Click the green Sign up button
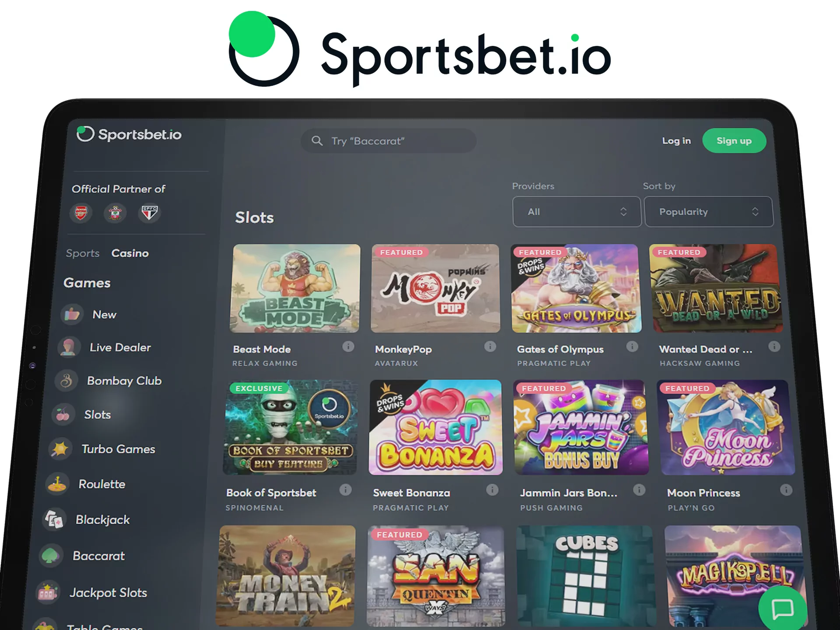Image resolution: width=840 pixels, height=630 pixels. point(734,141)
